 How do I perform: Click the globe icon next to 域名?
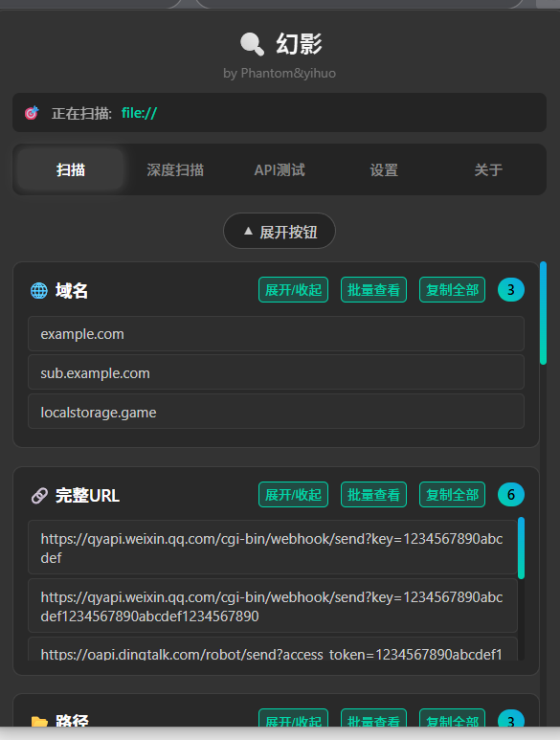[x=39, y=290]
